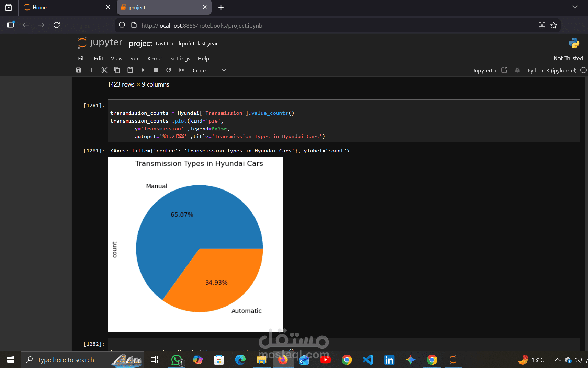Select the Python 3 (ipykernel) kernel
This screenshot has width=588, height=368.
coord(551,70)
